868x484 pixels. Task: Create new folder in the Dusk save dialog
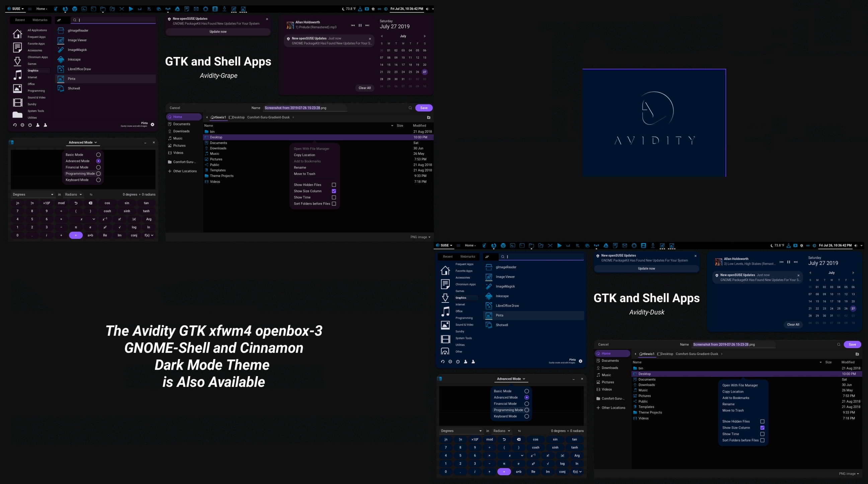click(x=857, y=354)
